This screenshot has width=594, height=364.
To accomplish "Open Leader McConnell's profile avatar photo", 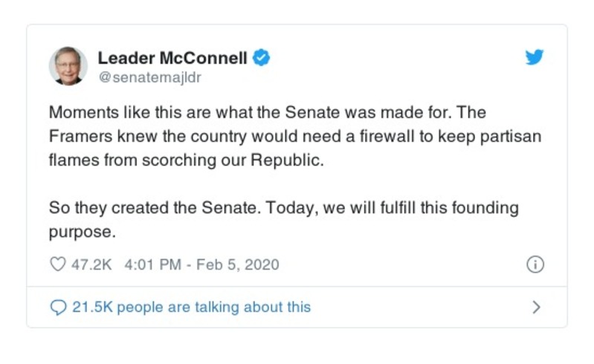I will [68, 65].
